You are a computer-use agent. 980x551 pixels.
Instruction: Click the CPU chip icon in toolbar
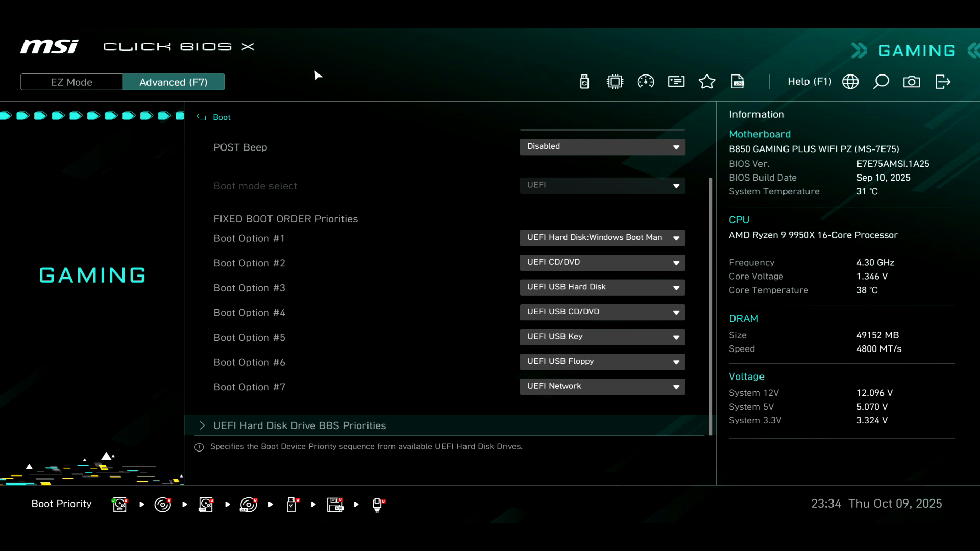click(x=615, y=82)
